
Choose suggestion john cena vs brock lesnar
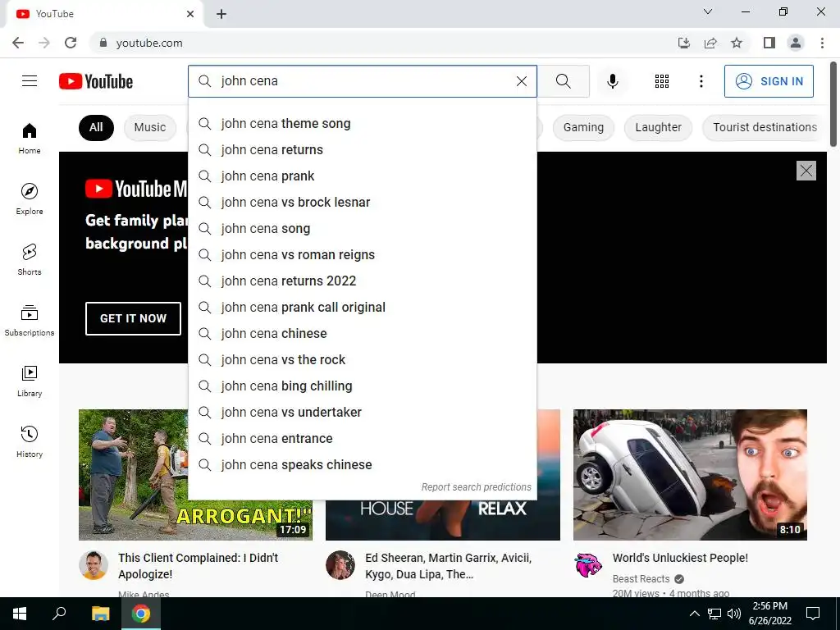coord(362,203)
